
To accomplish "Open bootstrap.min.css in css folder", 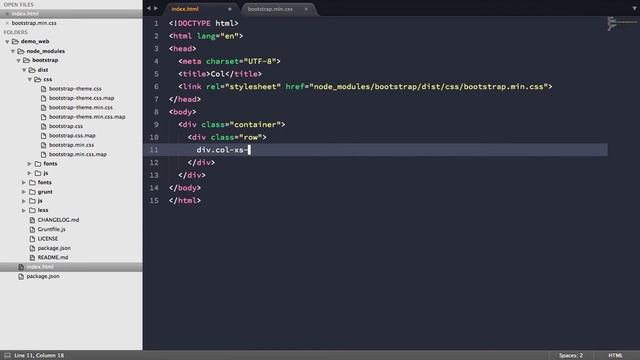I will [71, 145].
